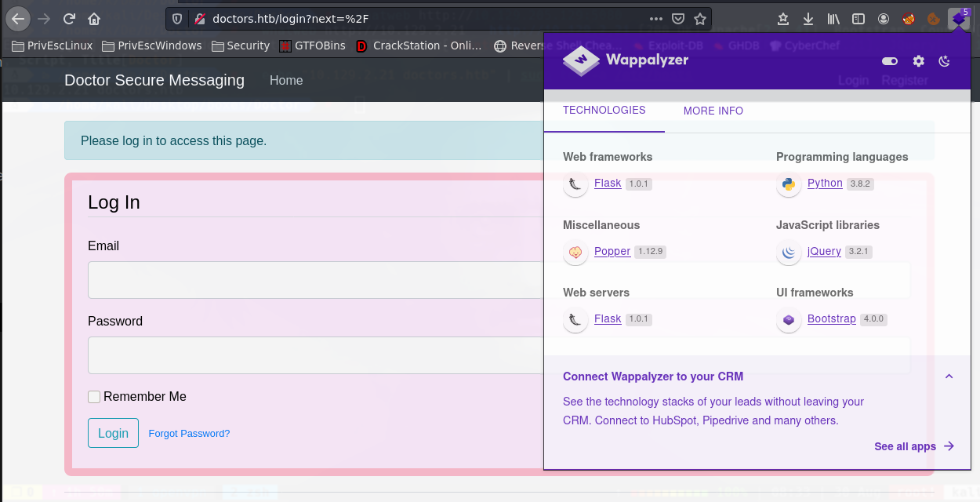The height and width of the screenshot is (502, 980).
Task: Open the PrivEscLinux bookmarks folder
Action: click(53, 45)
